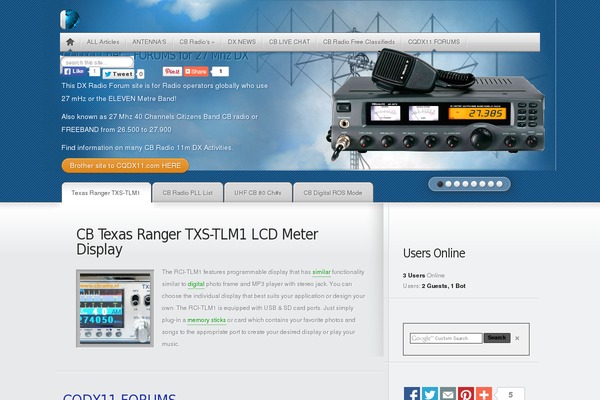Focus the search this site field
The image size is (600, 400).
point(97,62)
